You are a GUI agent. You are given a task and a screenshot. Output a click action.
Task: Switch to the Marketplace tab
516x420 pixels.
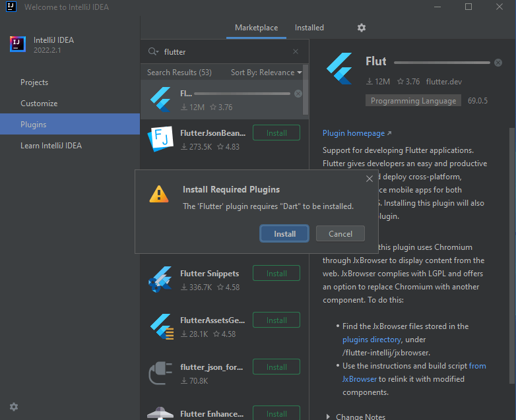click(256, 28)
